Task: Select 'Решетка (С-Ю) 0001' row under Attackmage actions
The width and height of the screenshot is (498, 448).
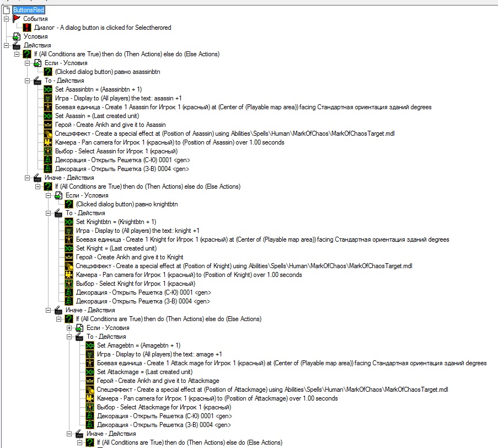Action: coord(164,416)
